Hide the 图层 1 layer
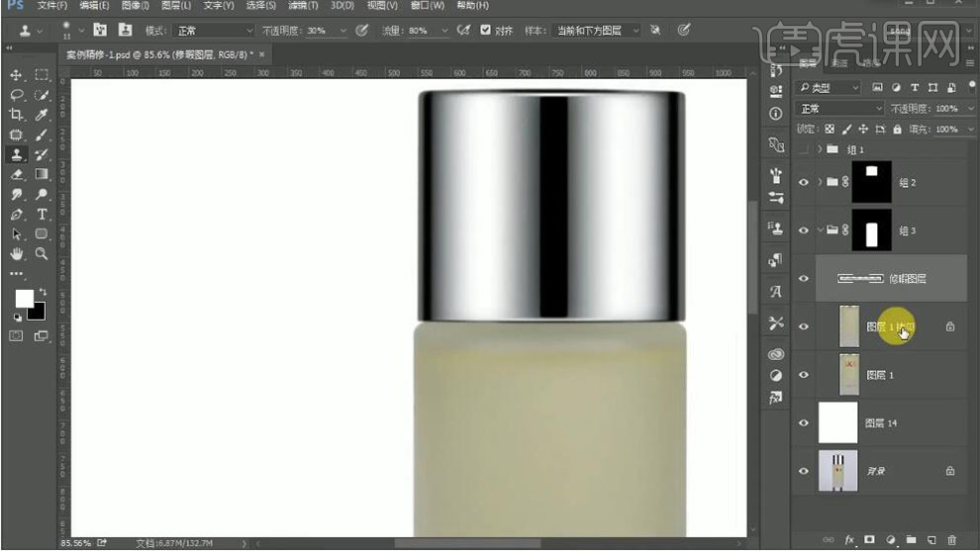 [804, 375]
